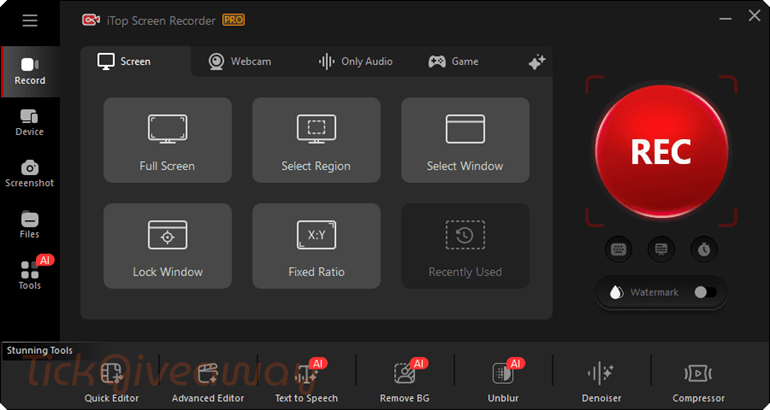
Task: Close the iTop Screen Recorder window
Action: tap(754, 16)
